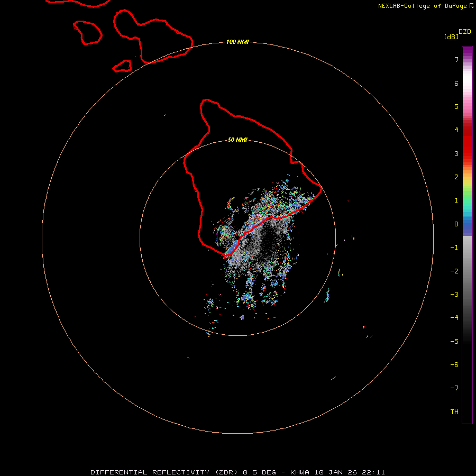476x476 pixels.
Task: Pick the red segment of the color bar
Action: coord(467,141)
